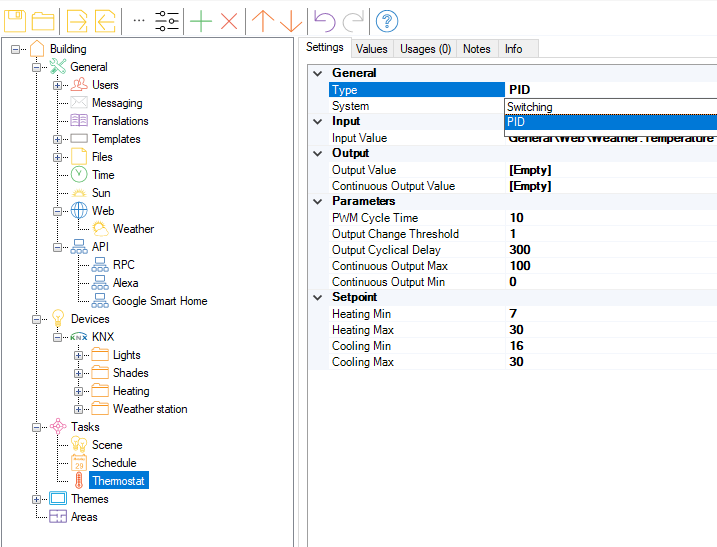Expand the Files tree node

click(57, 157)
